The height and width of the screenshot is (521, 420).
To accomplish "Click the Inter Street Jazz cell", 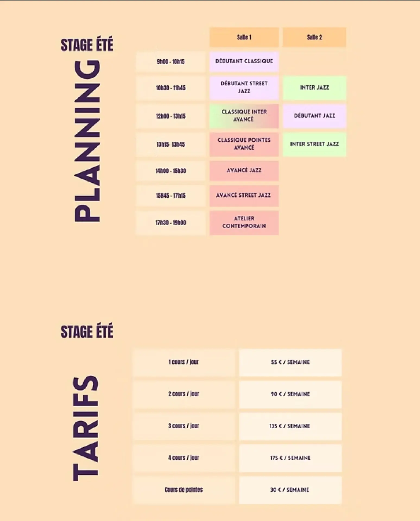I will coord(314,144).
